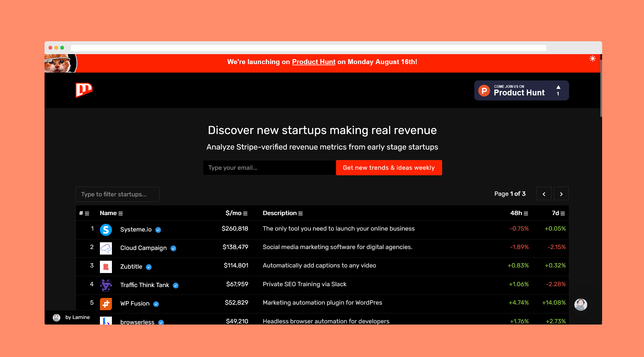Click the chat widget avatar at bottom right
Viewport: 644px width, 357px height.
(580, 304)
